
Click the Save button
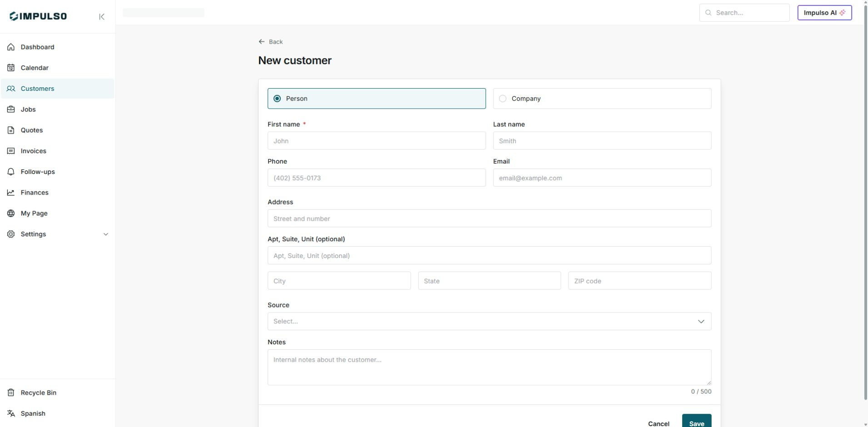(x=697, y=421)
